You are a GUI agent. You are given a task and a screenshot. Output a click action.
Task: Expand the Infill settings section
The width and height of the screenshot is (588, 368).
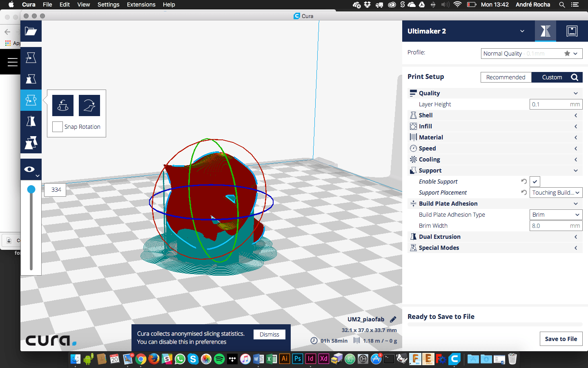(495, 126)
